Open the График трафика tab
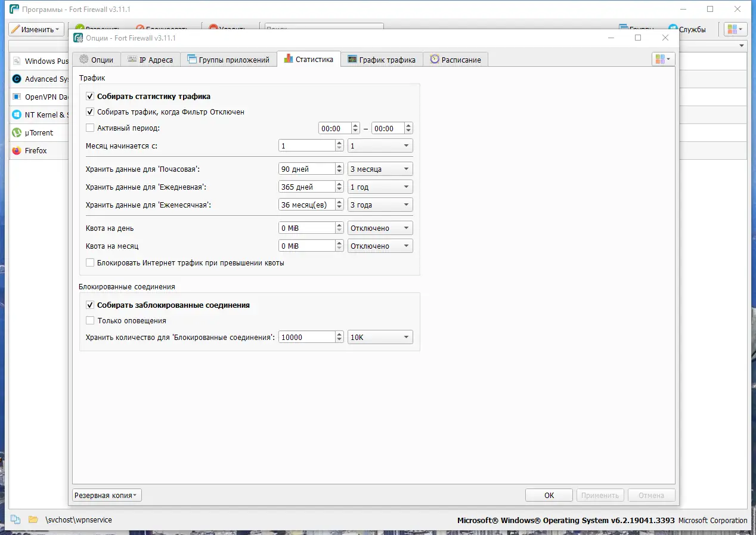Screen dimensions: 756x535 (x=382, y=60)
